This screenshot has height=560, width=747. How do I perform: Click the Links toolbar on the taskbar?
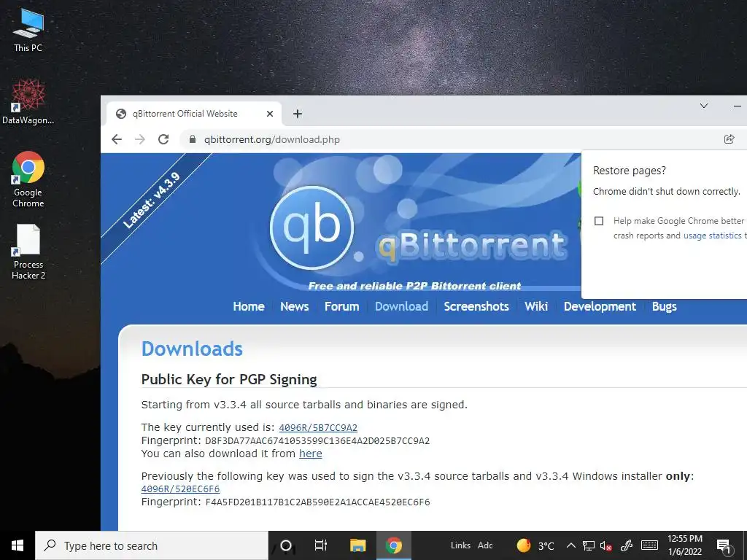460,545
